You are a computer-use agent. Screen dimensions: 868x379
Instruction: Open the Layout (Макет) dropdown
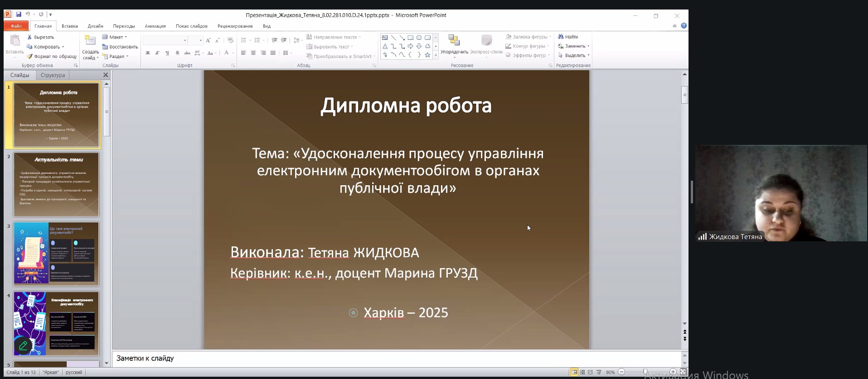tap(115, 37)
